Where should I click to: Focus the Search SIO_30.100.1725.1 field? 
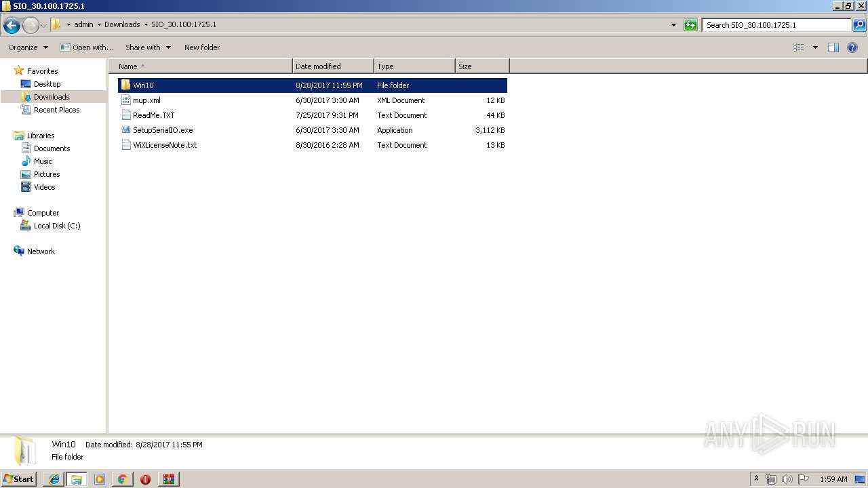tap(777, 25)
